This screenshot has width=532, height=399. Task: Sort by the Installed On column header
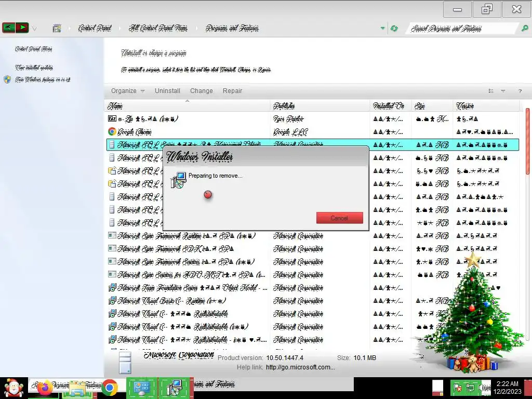pyautogui.click(x=391, y=106)
